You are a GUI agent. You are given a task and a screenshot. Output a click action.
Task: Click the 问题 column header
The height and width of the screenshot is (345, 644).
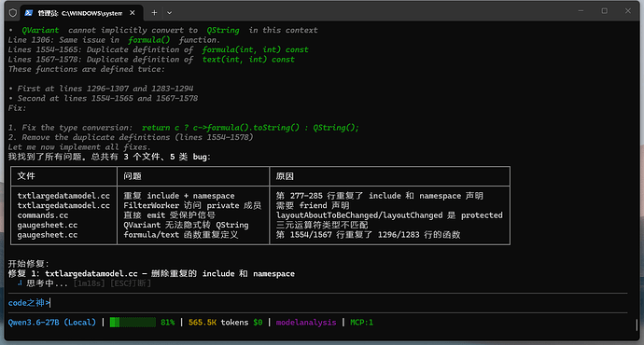133,176
